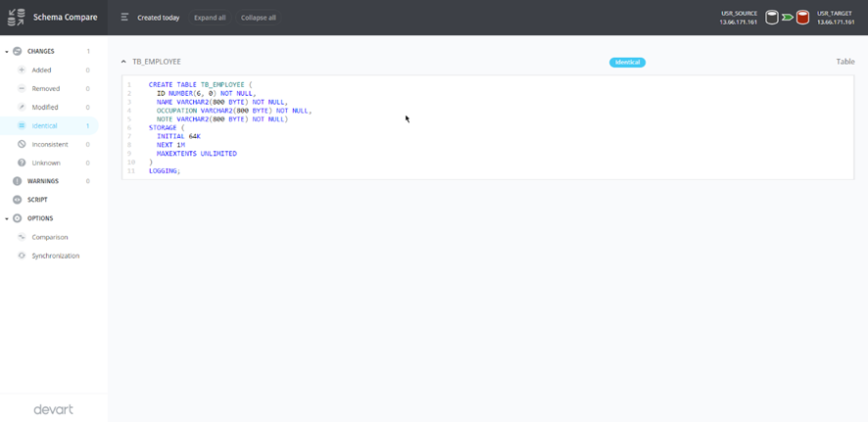Select the Inconsistent changes filter

point(49,145)
